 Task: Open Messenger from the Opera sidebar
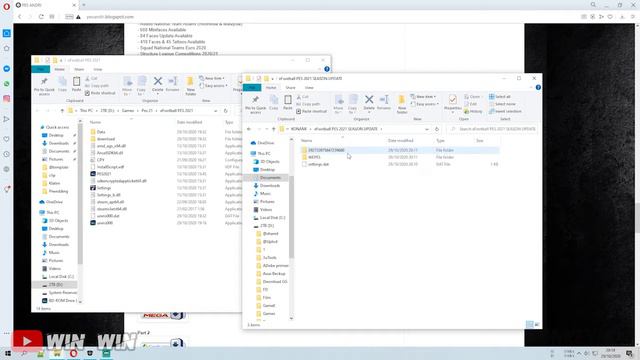[7, 69]
